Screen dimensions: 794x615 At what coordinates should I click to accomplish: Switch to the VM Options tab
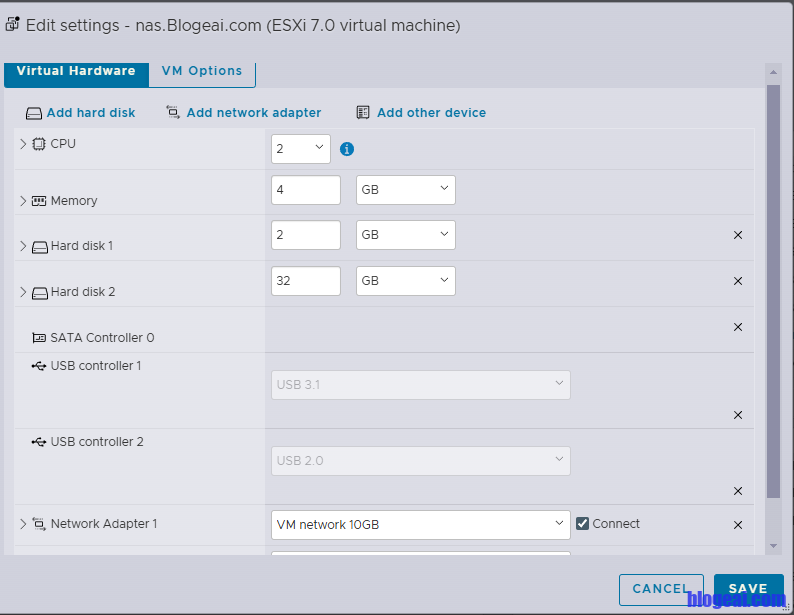tap(202, 71)
